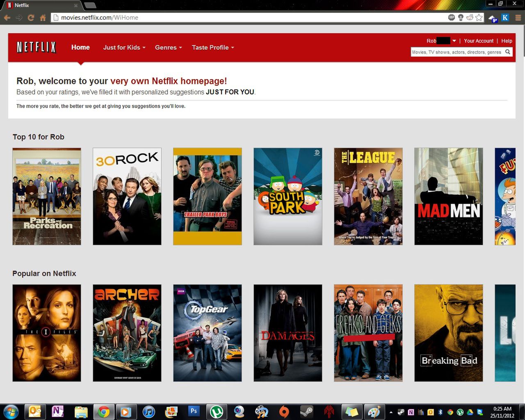Image resolution: width=525 pixels, height=420 pixels.
Task: Open Origin from the taskbar
Action: [284, 411]
